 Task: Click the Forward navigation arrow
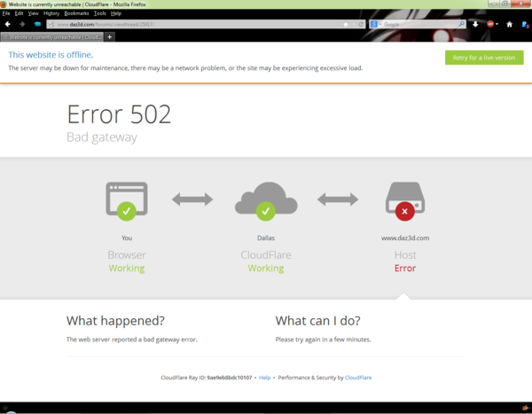[22, 24]
